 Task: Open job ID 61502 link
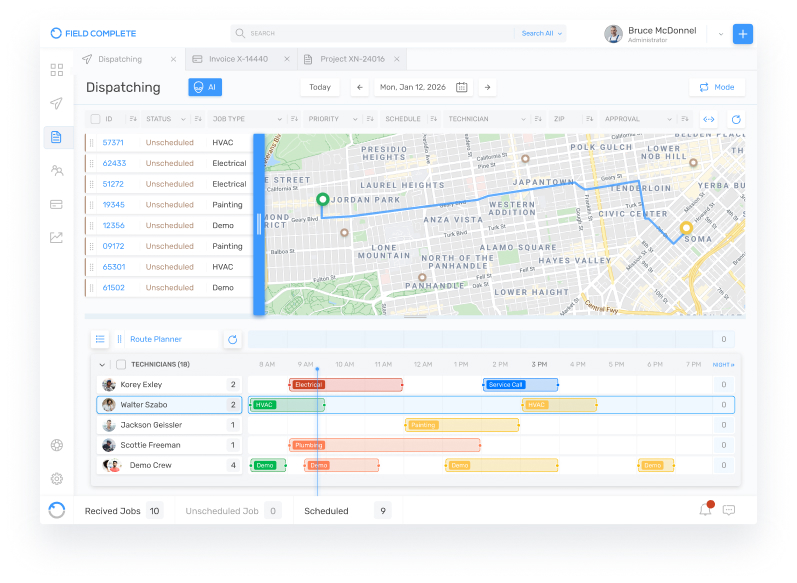pos(113,288)
